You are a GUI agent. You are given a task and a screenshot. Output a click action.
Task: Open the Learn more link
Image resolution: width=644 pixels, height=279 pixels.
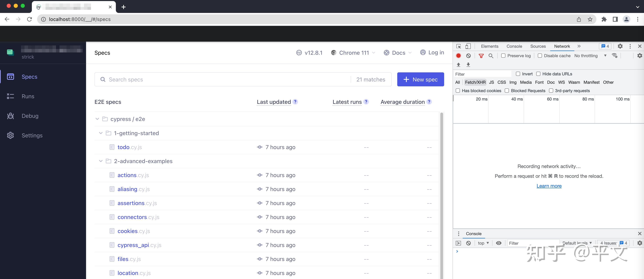[549, 186]
